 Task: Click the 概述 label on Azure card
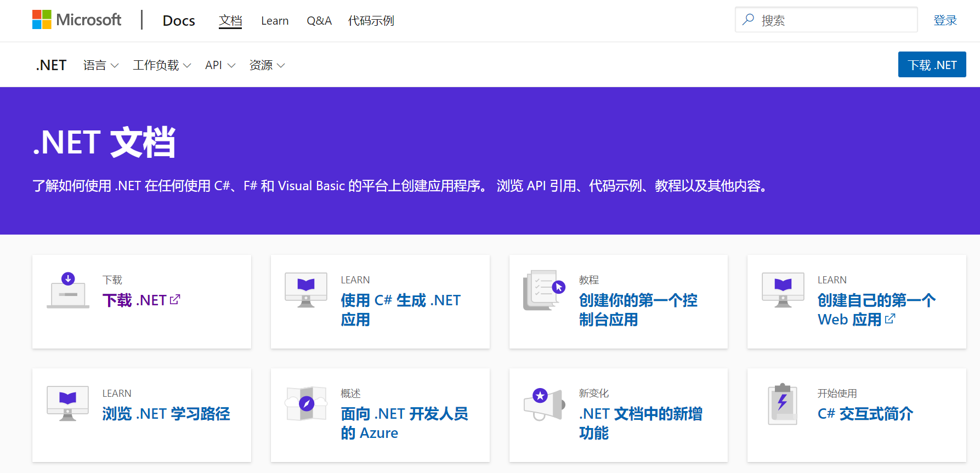pos(350,394)
